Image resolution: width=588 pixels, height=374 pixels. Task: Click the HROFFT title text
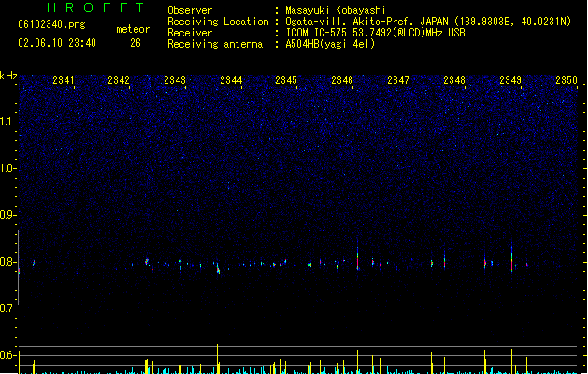point(95,7)
